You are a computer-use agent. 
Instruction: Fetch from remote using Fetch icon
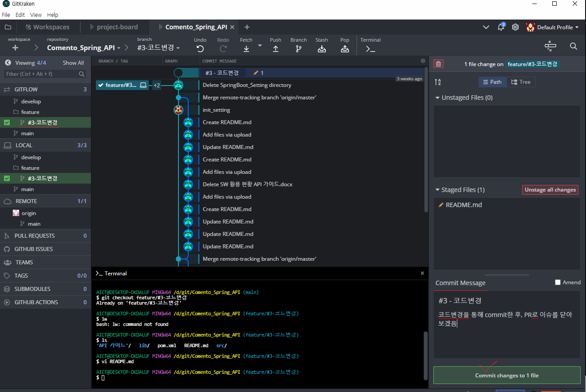246,49
